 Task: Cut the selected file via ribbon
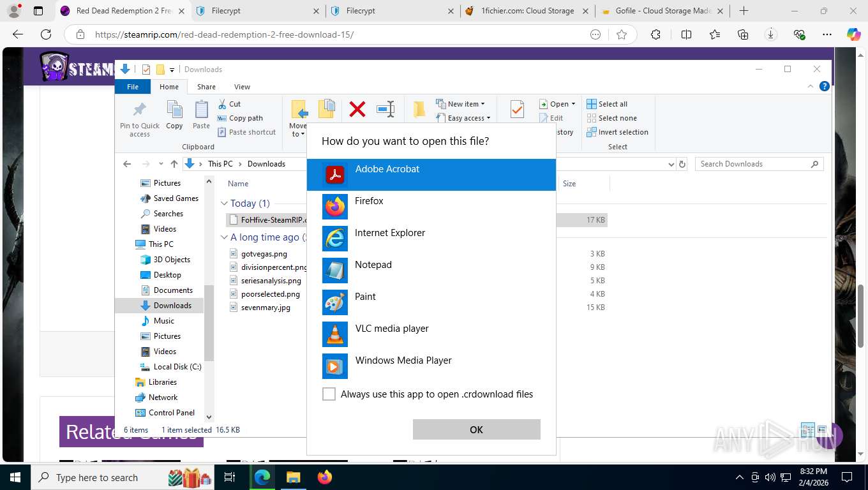229,104
